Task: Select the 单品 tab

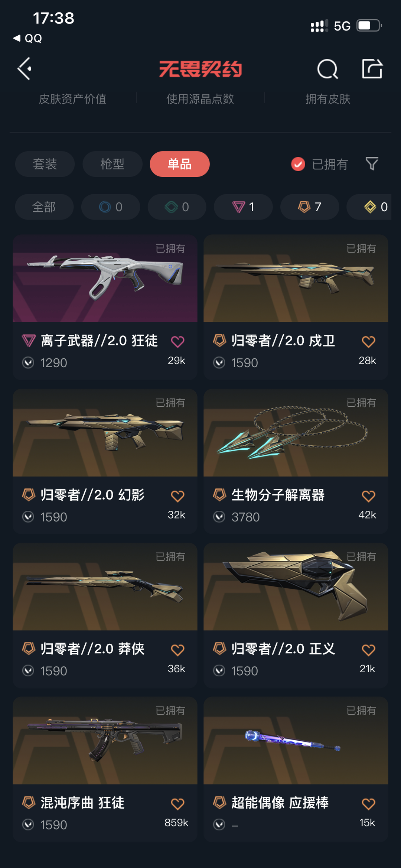Action: (x=180, y=164)
